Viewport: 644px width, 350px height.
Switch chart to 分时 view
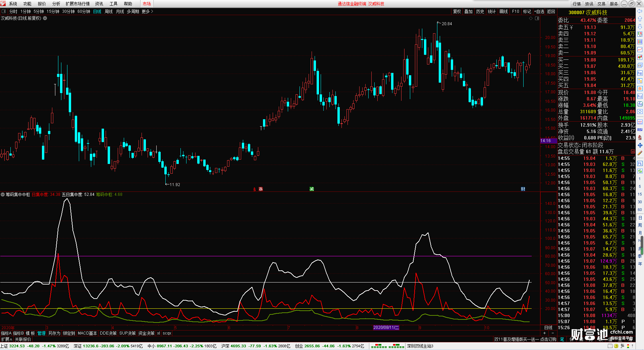[x=13, y=11]
